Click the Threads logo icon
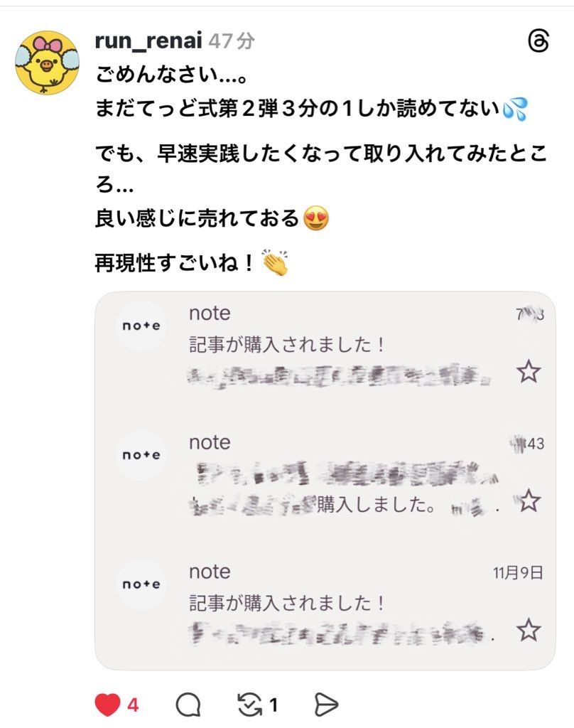 click(538, 42)
